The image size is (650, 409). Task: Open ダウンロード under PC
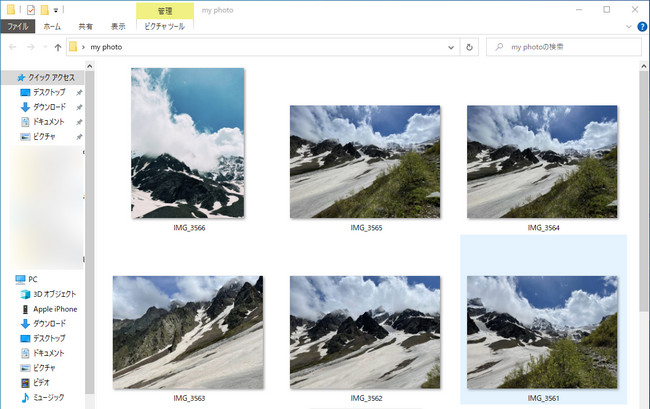(49, 324)
